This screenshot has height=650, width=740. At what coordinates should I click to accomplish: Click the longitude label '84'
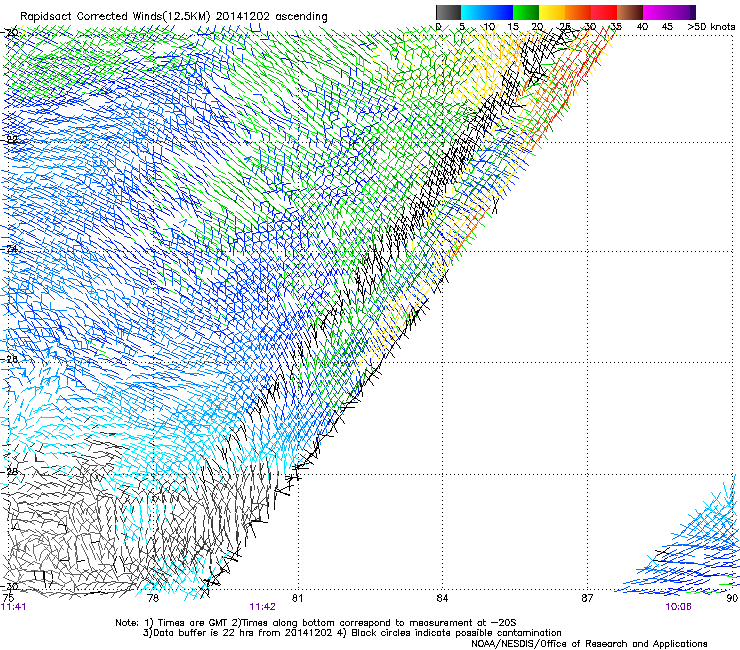click(x=442, y=598)
